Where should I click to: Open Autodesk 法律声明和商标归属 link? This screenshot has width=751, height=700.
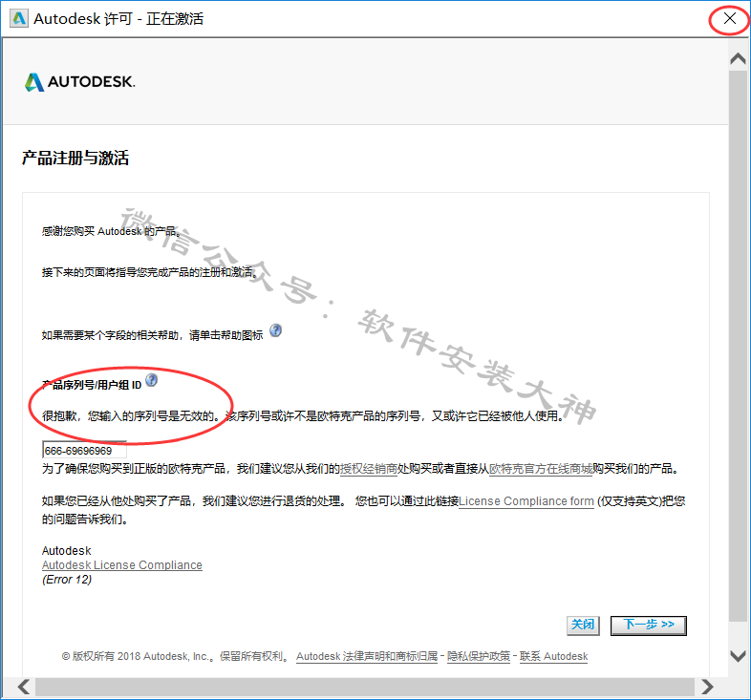(367, 656)
